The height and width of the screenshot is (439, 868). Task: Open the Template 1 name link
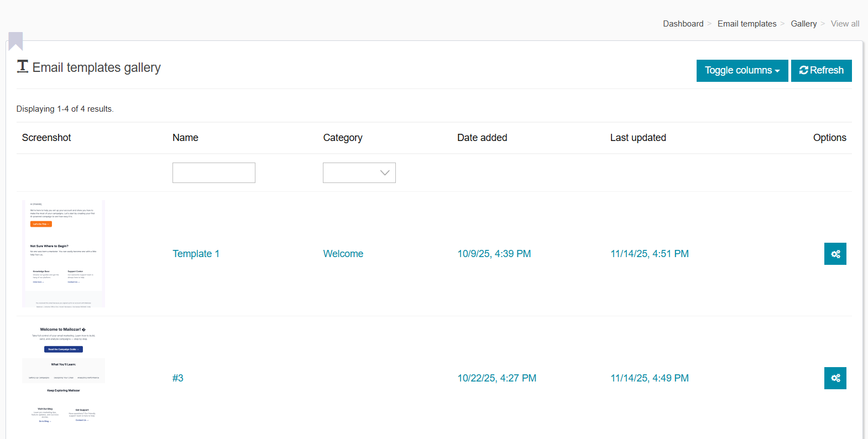[x=196, y=254]
